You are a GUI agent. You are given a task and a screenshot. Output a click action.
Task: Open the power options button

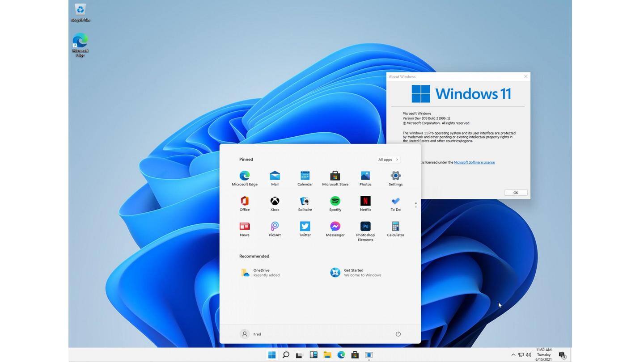[x=398, y=334]
